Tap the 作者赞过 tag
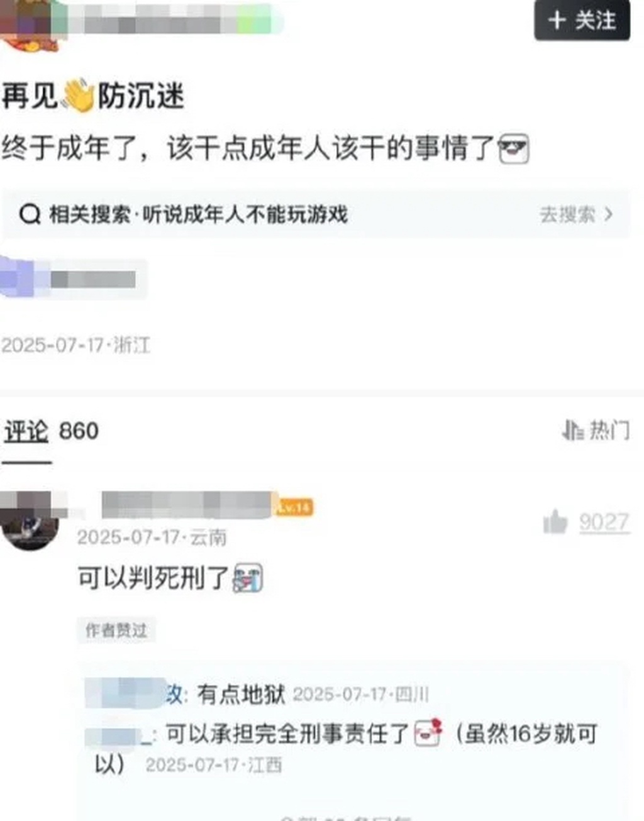The width and height of the screenshot is (644, 821). (x=116, y=630)
